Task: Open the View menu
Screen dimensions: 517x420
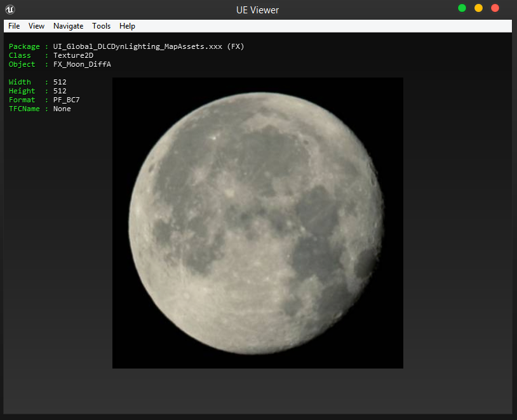Action: (36, 26)
